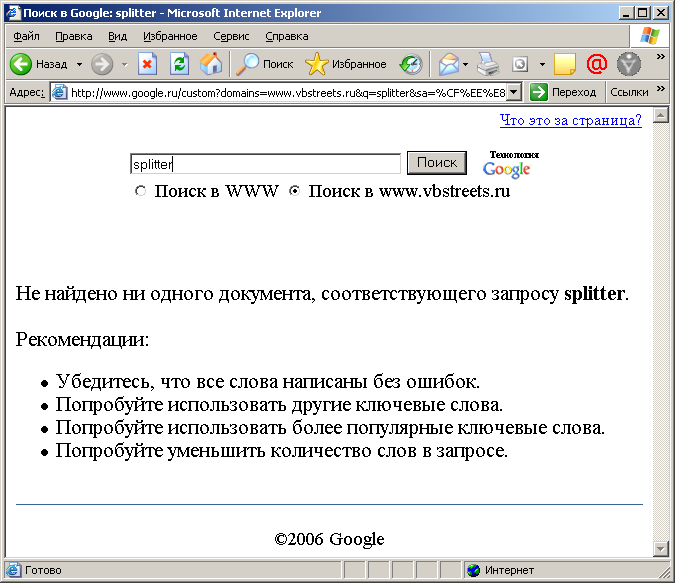Click the Refresh page icon
The image size is (675, 583).
coord(179,64)
